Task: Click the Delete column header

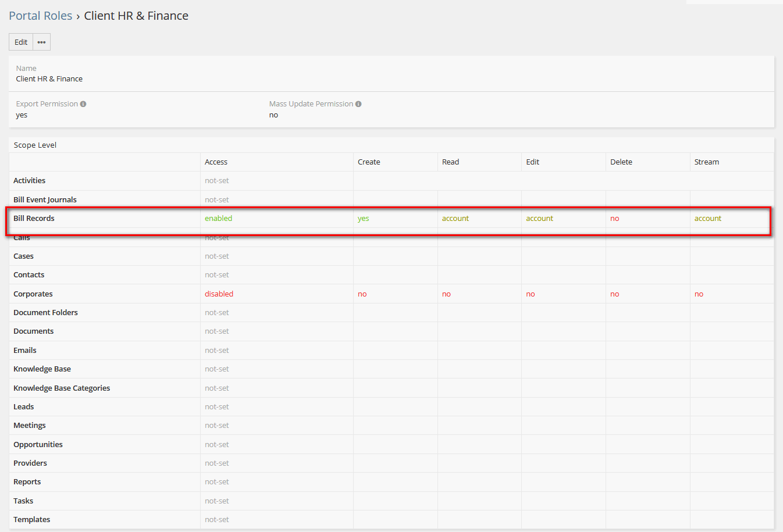Action: coord(621,162)
